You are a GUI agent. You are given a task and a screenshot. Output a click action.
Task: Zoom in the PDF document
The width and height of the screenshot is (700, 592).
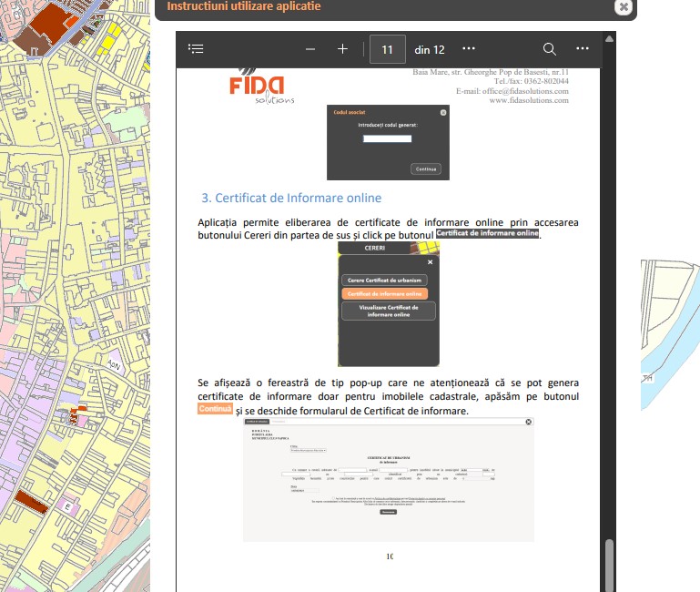[x=342, y=48]
